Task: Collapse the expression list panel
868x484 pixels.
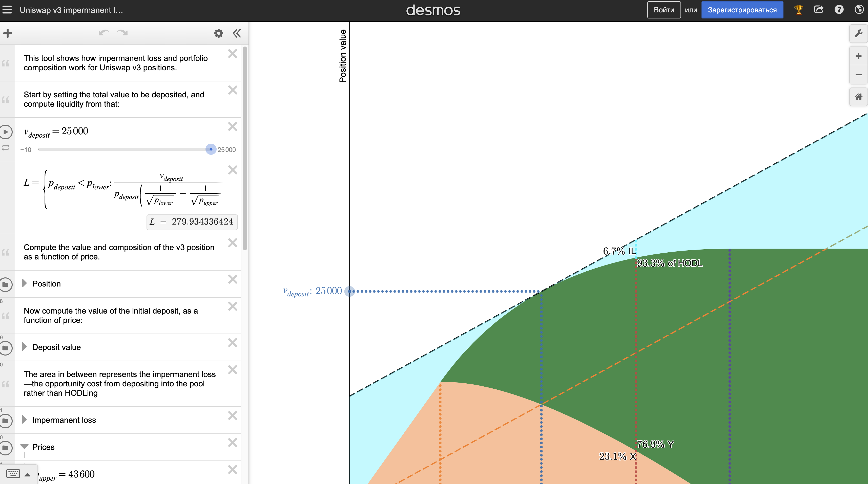Action: pos(237,33)
